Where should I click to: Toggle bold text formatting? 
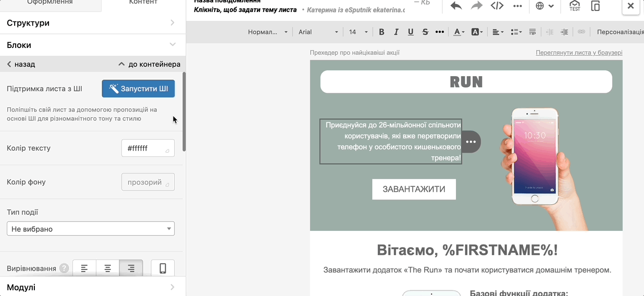(381, 32)
